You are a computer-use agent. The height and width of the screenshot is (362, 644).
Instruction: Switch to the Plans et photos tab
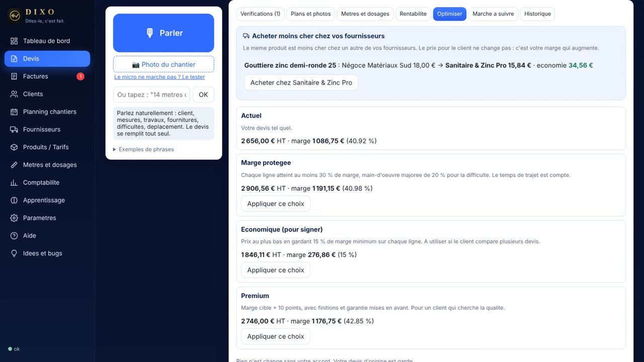(311, 14)
